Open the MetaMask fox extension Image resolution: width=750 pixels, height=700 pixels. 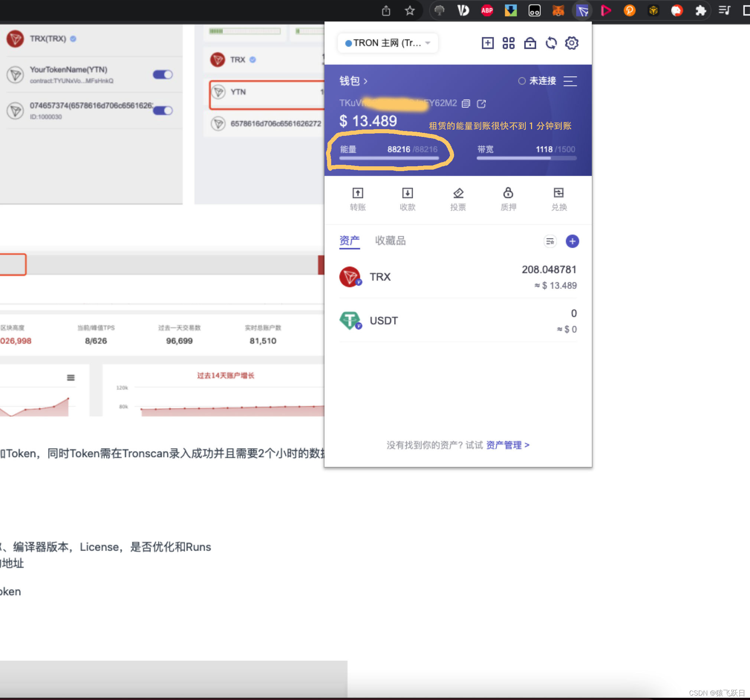click(x=558, y=10)
